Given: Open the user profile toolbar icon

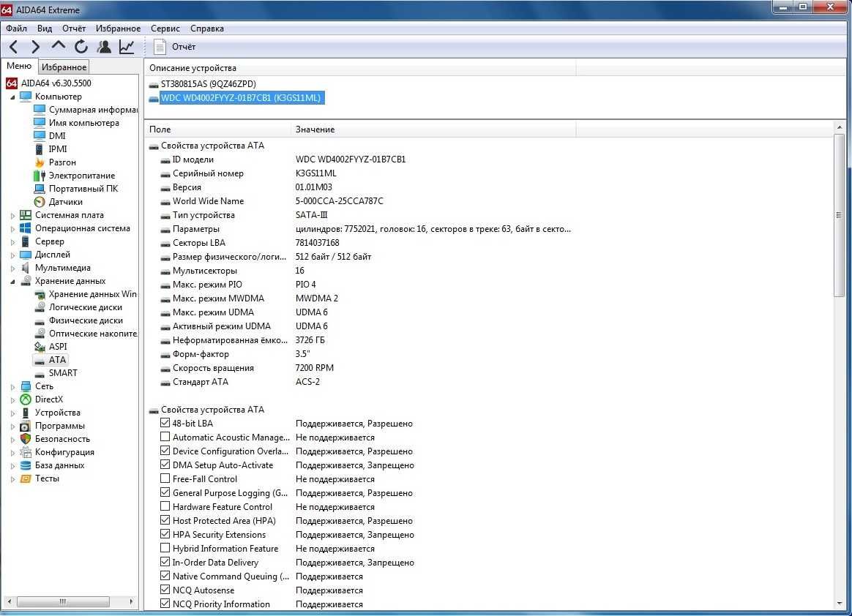Looking at the screenshot, I should 104,47.
